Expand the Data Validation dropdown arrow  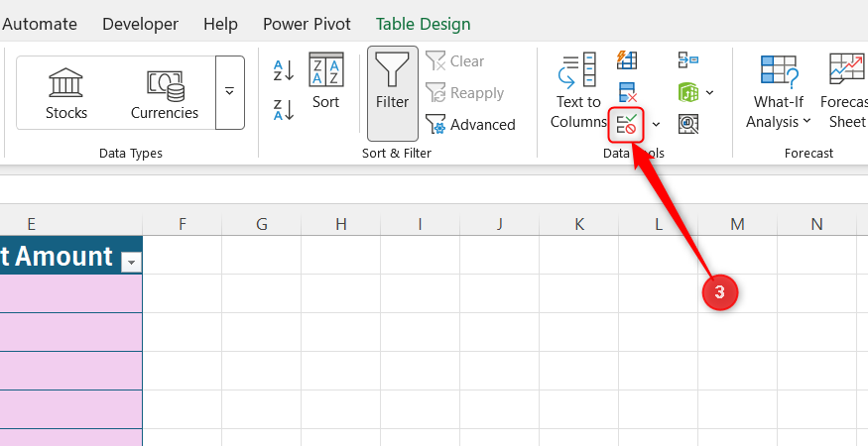(x=656, y=125)
